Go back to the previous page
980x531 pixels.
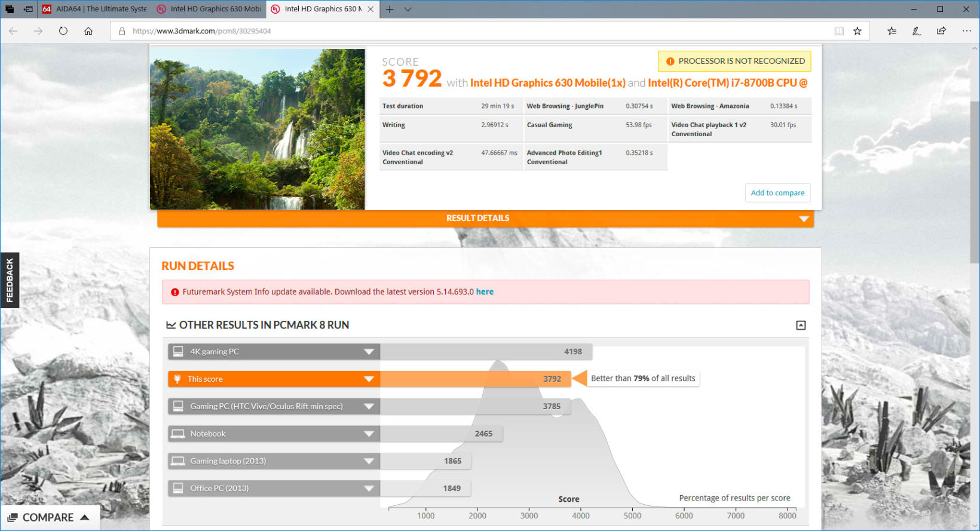(13, 31)
